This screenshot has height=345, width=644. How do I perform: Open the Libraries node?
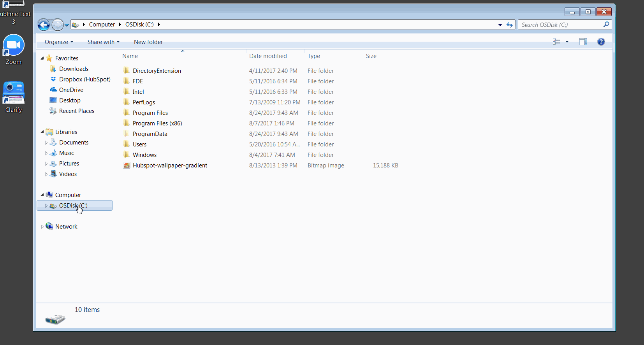[66, 132]
